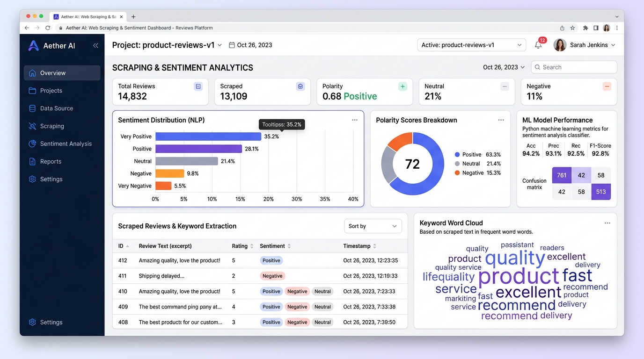Go to Overview in the sidebar

(62, 73)
